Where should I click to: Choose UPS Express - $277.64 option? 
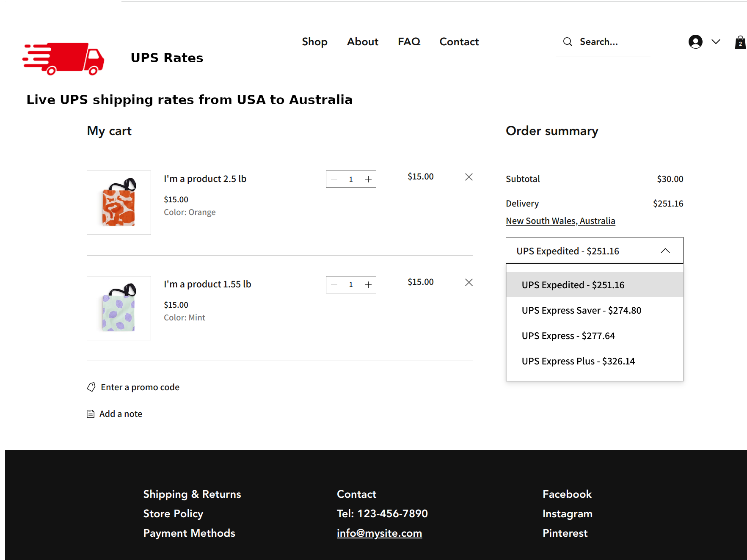tap(595, 335)
